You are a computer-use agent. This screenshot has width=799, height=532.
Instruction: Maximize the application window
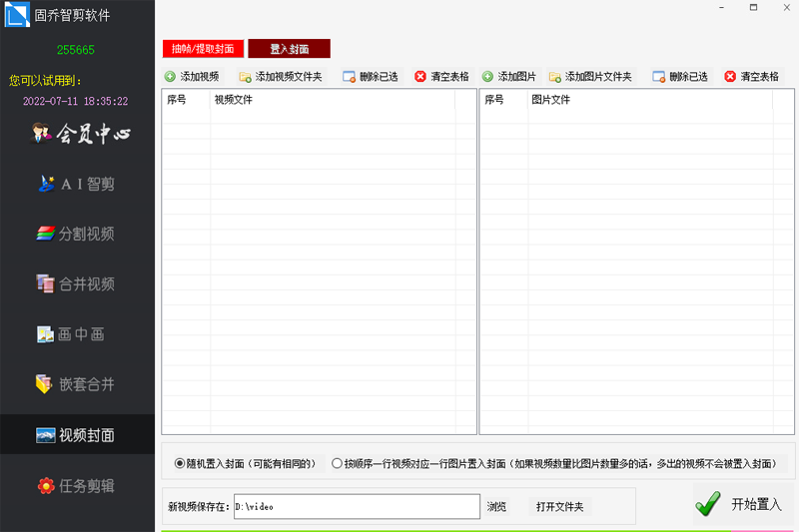click(754, 7)
